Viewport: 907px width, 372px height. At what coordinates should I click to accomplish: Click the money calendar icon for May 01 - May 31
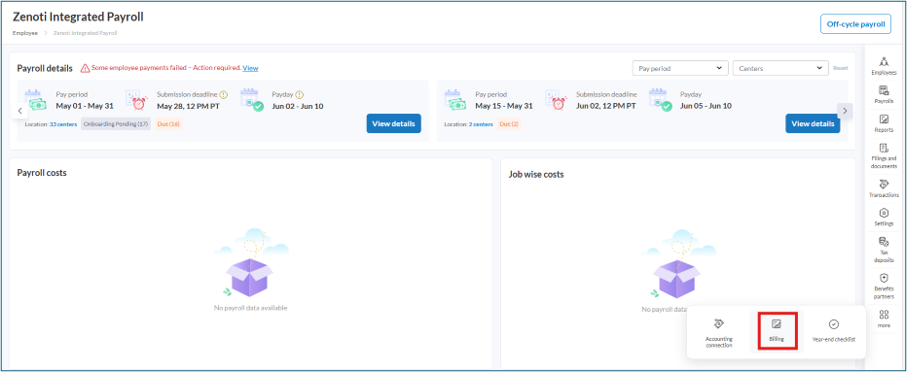coord(36,101)
